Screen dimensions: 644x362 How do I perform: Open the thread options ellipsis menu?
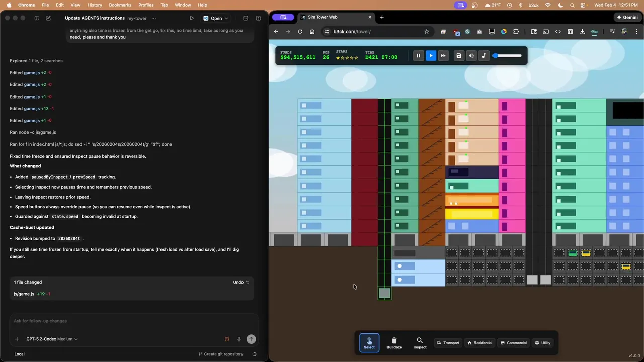point(154,18)
